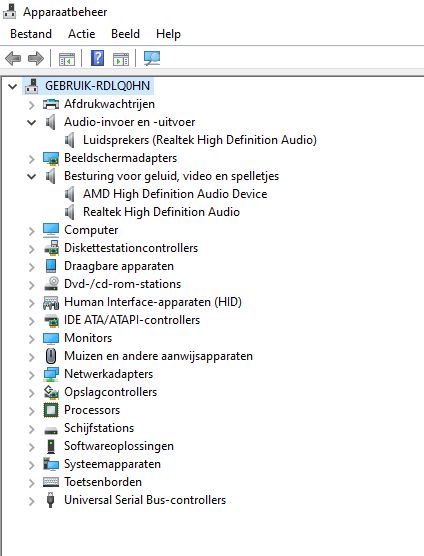Screen dimensions: 424x556
Task: Click the storage icon of Opslagcontrollers
Action: click(x=51, y=392)
